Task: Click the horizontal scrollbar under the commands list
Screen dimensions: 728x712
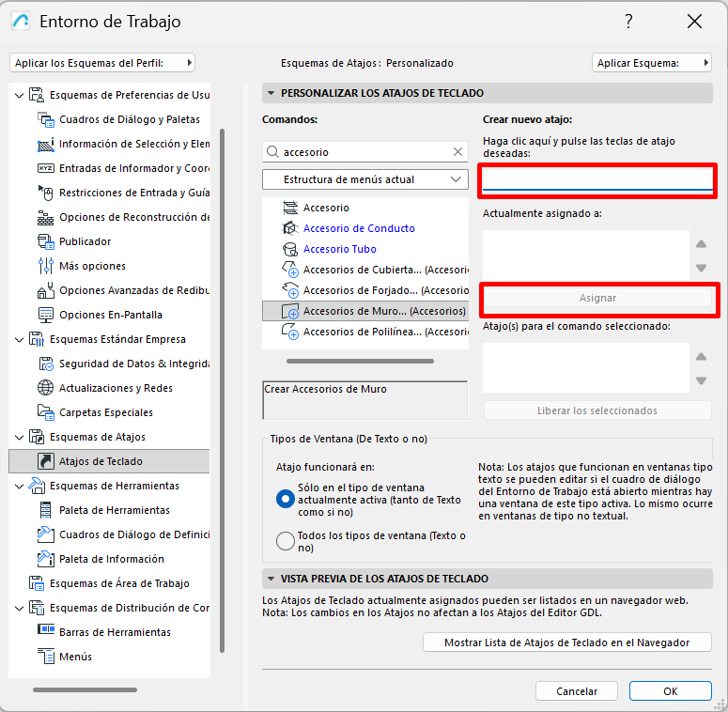Action: click(360, 361)
